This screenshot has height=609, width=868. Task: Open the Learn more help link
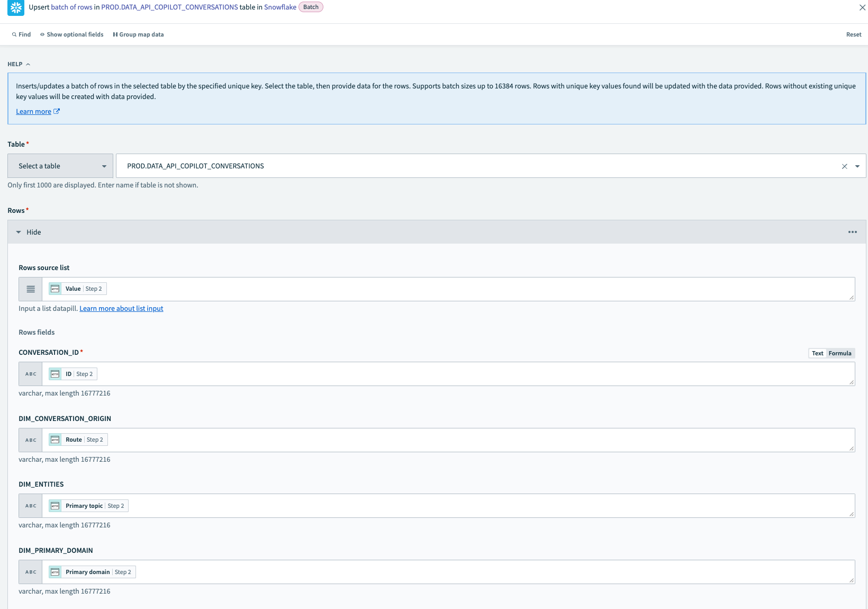click(38, 111)
